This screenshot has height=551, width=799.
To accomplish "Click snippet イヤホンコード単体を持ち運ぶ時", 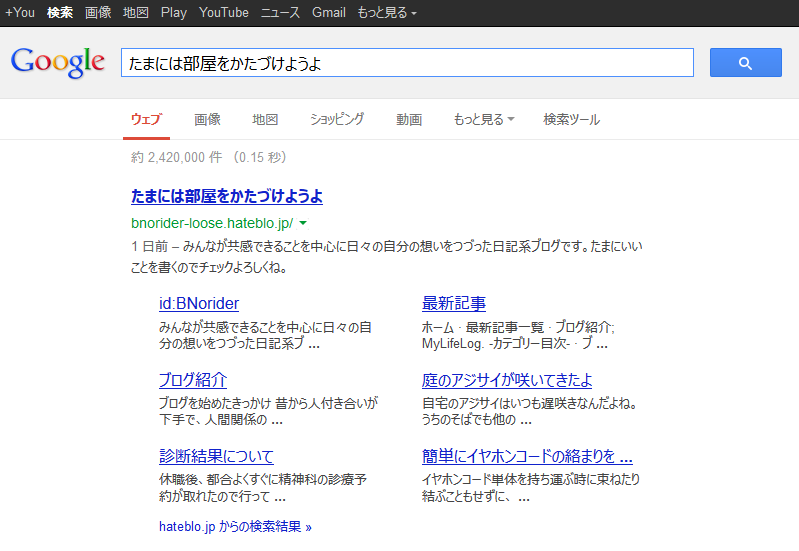I will 531,487.
